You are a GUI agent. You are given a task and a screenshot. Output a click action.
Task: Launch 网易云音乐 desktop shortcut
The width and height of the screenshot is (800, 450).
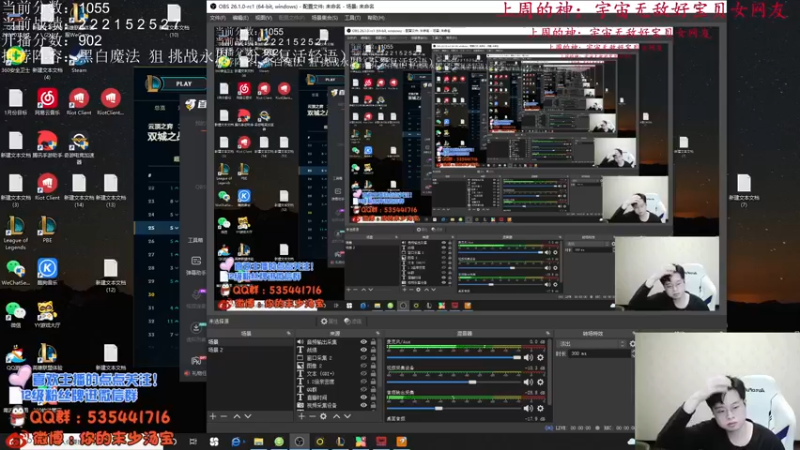click(47, 102)
